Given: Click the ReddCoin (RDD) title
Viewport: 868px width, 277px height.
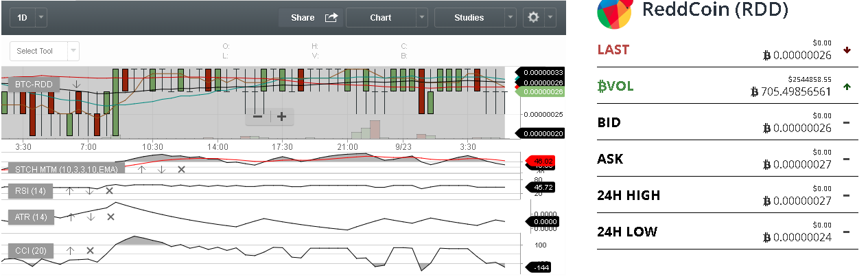Looking at the screenshot, I should tap(714, 10).
